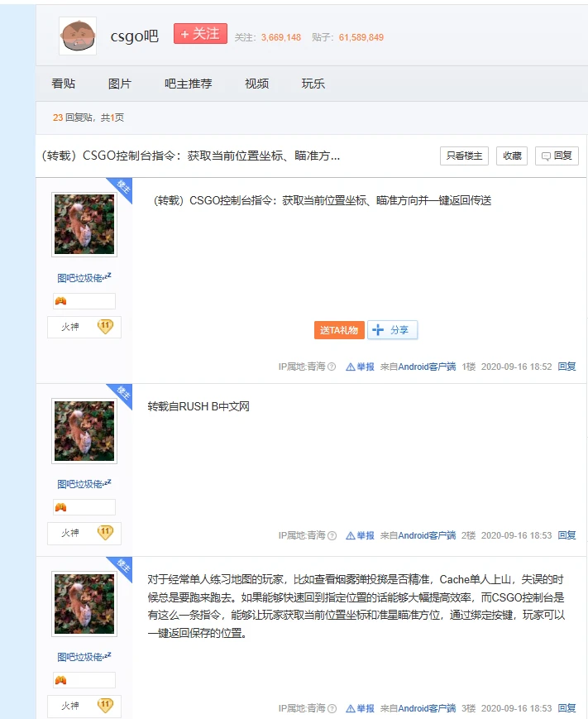Open the 玩乐 tab
The image size is (588, 719).
pos(313,84)
